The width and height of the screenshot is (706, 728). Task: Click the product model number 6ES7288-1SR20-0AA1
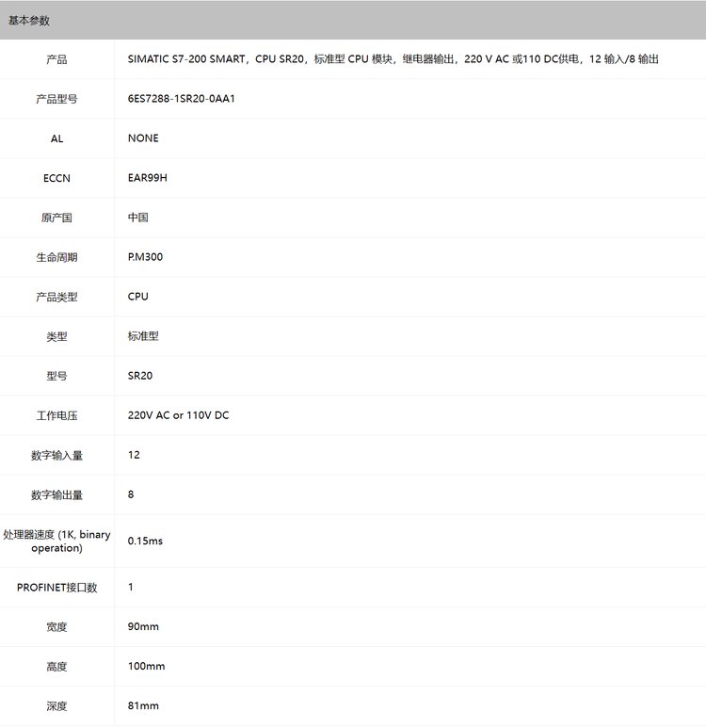[x=181, y=99]
